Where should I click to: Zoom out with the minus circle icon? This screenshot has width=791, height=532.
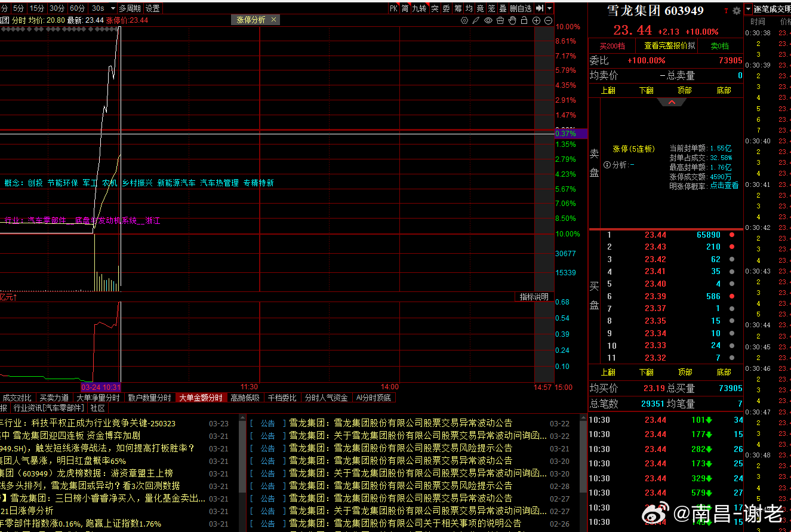point(548,20)
